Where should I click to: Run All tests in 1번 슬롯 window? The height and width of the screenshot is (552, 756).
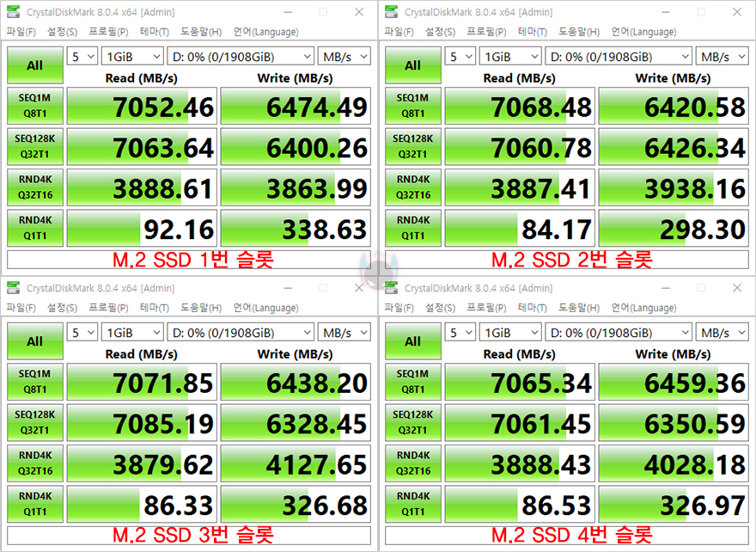tap(34, 65)
